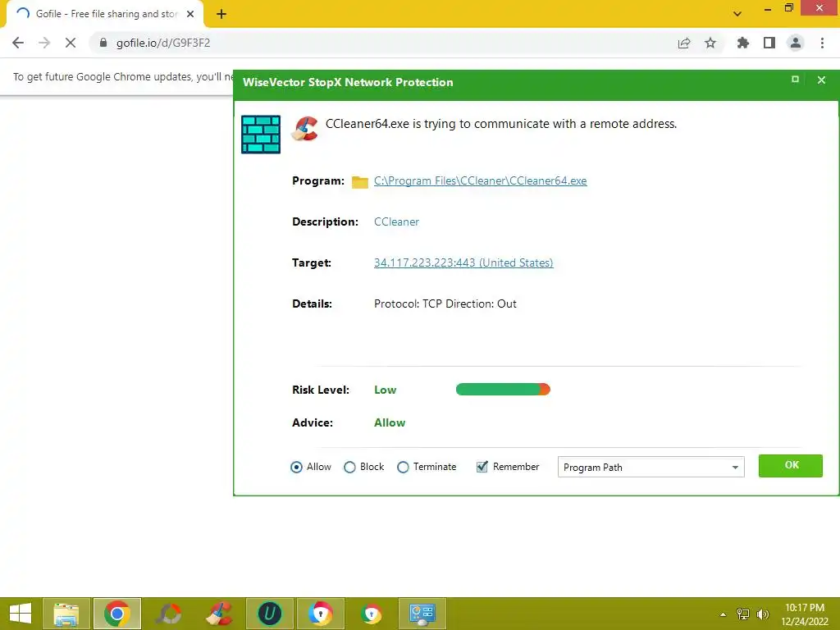Go back in Chrome
840x630 pixels.
(18, 43)
